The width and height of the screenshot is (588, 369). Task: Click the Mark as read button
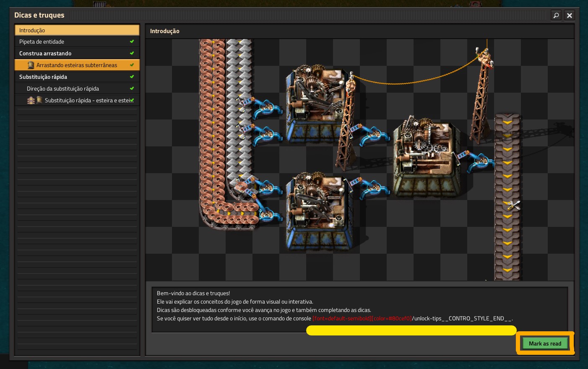pos(545,343)
